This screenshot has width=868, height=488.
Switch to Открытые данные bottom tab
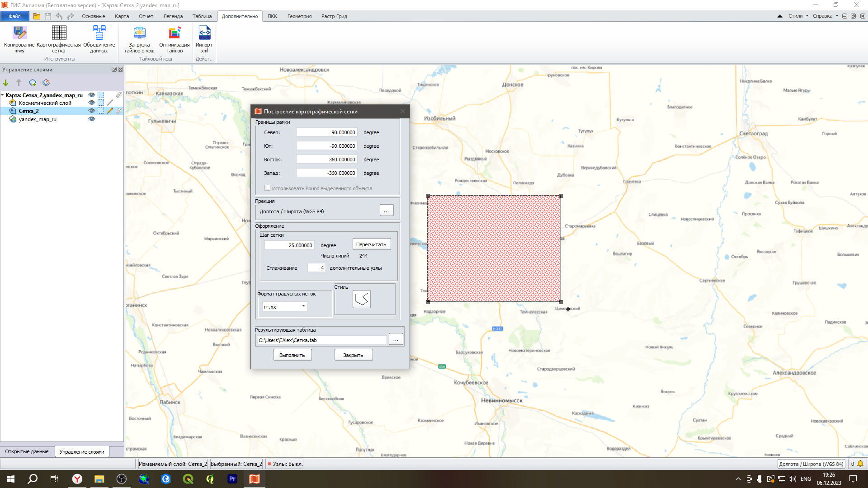[27, 452]
